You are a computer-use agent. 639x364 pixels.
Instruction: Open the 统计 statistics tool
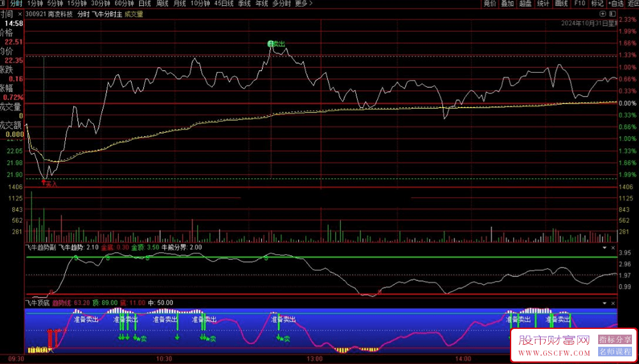click(x=543, y=4)
